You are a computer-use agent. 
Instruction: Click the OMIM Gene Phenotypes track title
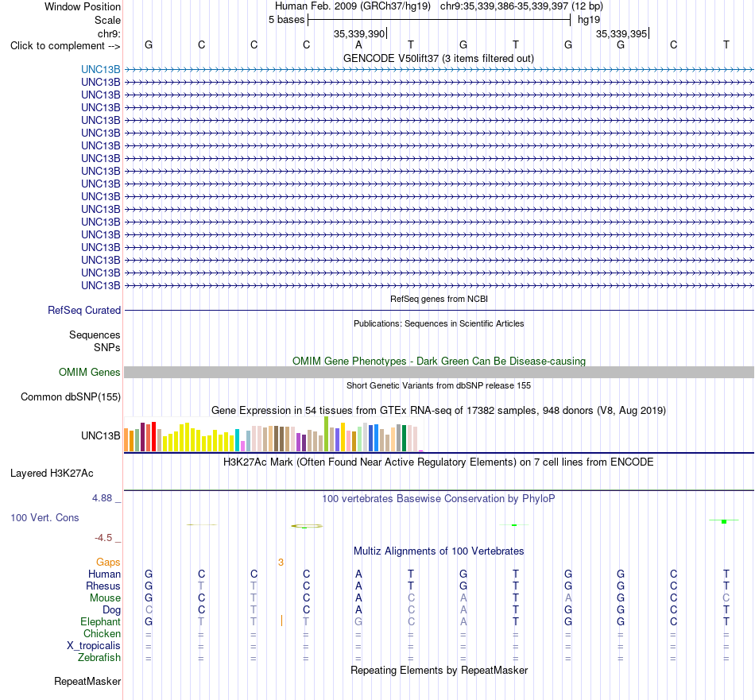pos(439,361)
